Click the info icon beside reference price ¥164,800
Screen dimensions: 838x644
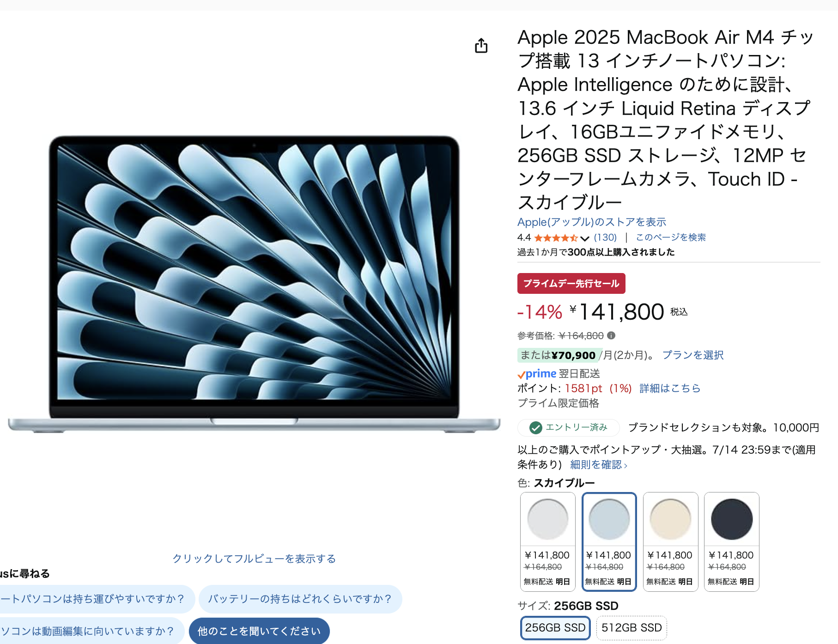pos(611,335)
